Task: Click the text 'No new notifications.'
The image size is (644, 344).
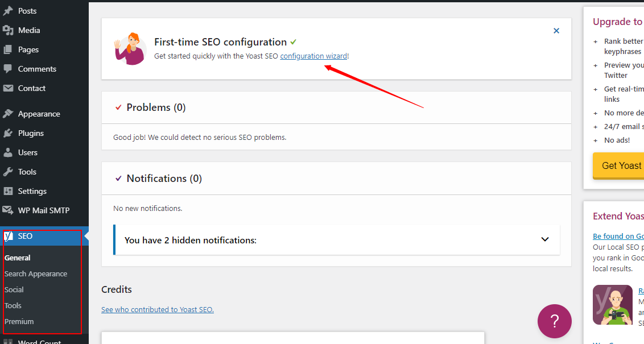Action: 147,209
